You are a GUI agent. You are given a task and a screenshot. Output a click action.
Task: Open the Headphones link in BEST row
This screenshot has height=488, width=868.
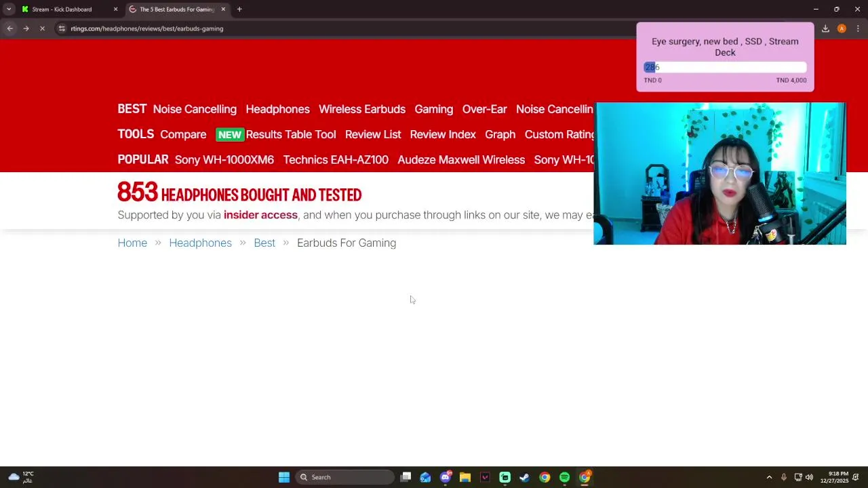(277, 109)
